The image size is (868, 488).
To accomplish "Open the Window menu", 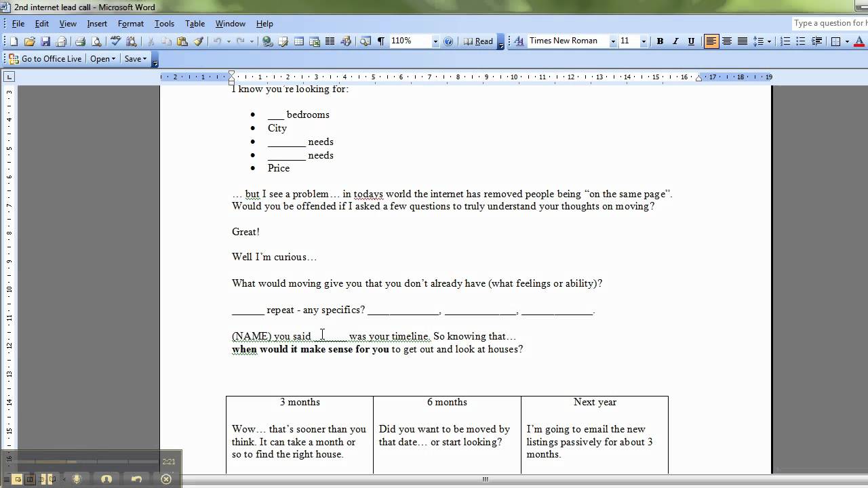I will pyautogui.click(x=231, y=24).
